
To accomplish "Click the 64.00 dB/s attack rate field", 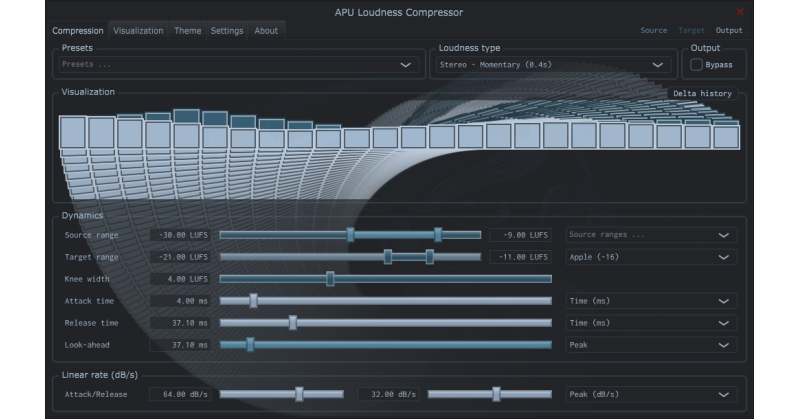I will click(181, 394).
